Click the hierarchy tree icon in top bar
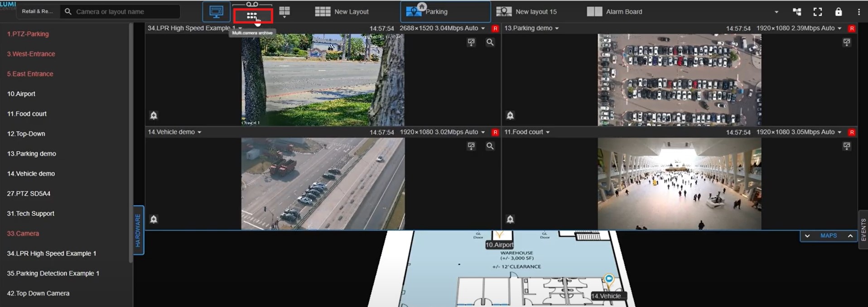Screen dimensions: 868x307 coord(797,12)
